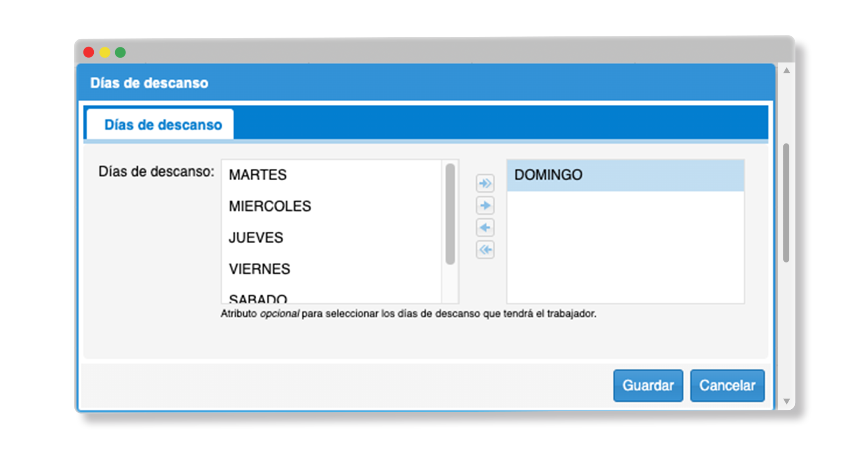868x467 pixels.
Task: Click the window's vertical scrollbar thumb
Action: [x=786, y=202]
